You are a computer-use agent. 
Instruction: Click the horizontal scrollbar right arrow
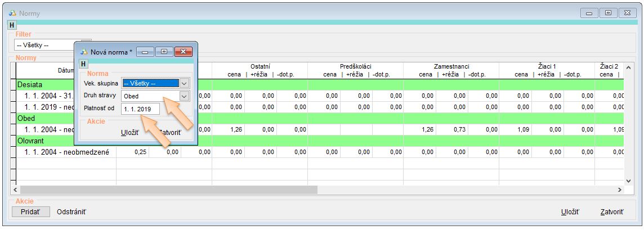coord(620,191)
